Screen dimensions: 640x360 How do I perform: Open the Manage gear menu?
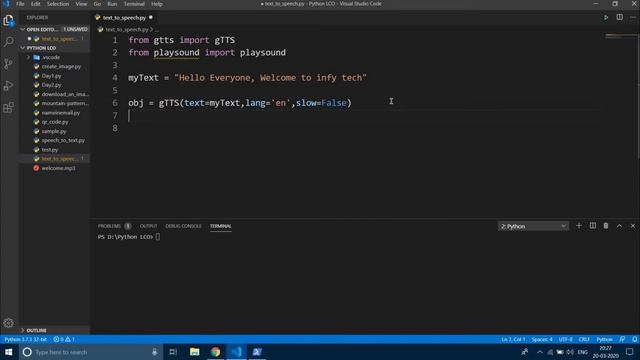pos(9,323)
